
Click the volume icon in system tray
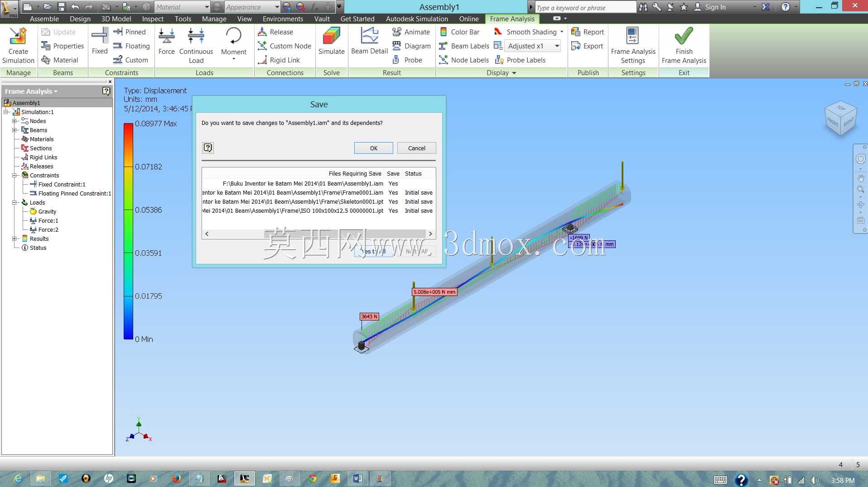[815, 480]
